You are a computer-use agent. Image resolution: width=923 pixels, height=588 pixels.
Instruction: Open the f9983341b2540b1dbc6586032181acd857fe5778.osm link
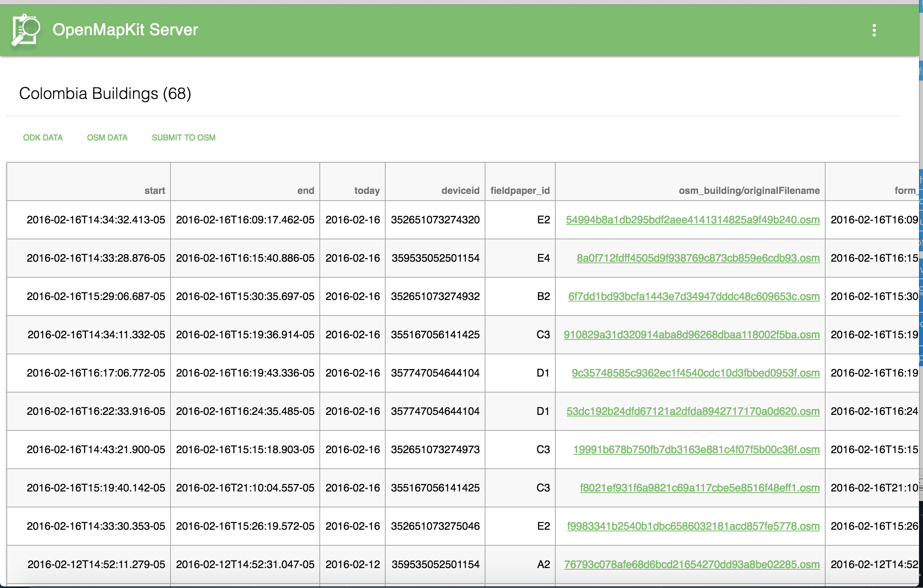pos(693,526)
